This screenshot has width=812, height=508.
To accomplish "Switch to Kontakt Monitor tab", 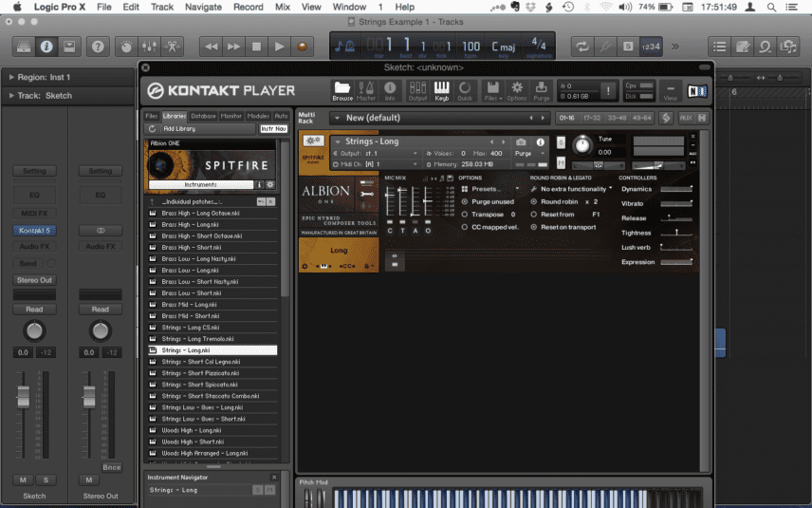I will click(x=231, y=116).
